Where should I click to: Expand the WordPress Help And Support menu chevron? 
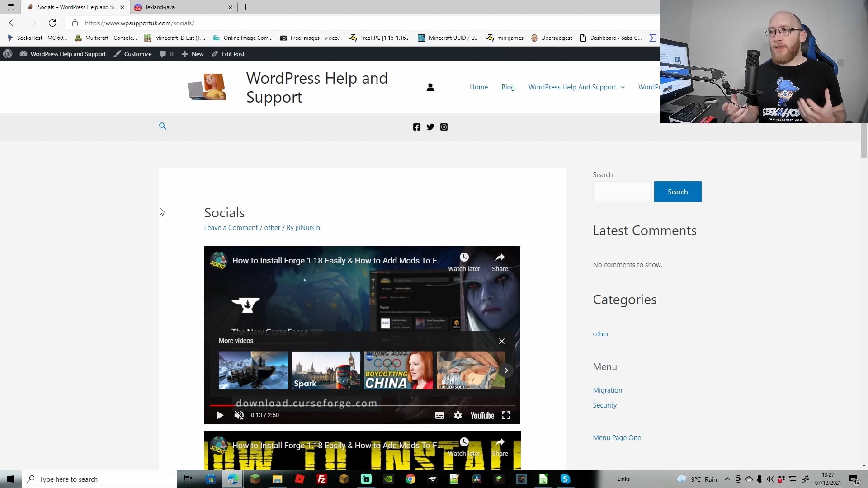623,87
